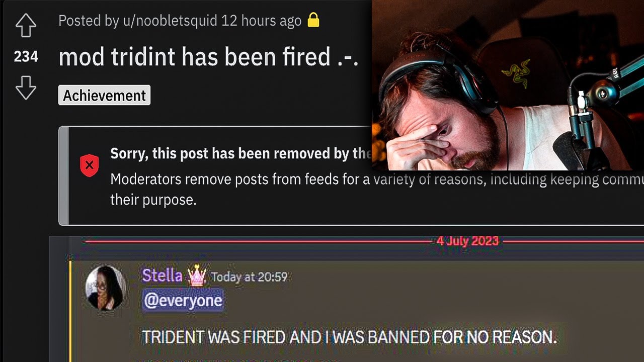Click the 'Sorry, this post has been removed' notice
The height and width of the screenshot is (362, 644).
pos(242,154)
